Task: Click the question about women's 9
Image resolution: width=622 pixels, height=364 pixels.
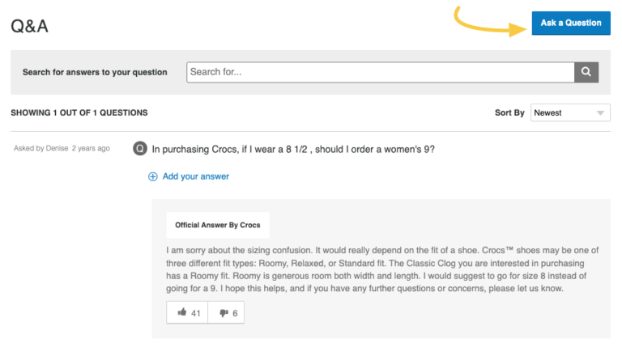Action: pos(293,149)
